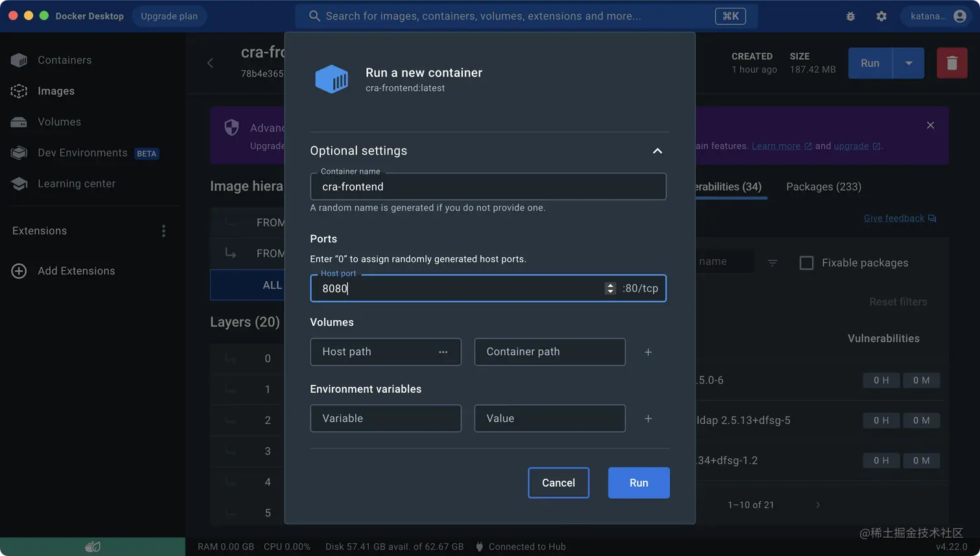
Task: Select layer 0 in the Layers list
Action: click(x=248, y=358)
